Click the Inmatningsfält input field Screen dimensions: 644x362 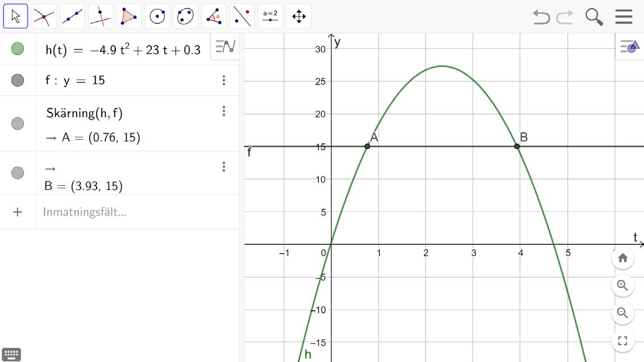(x=138, y=212)
